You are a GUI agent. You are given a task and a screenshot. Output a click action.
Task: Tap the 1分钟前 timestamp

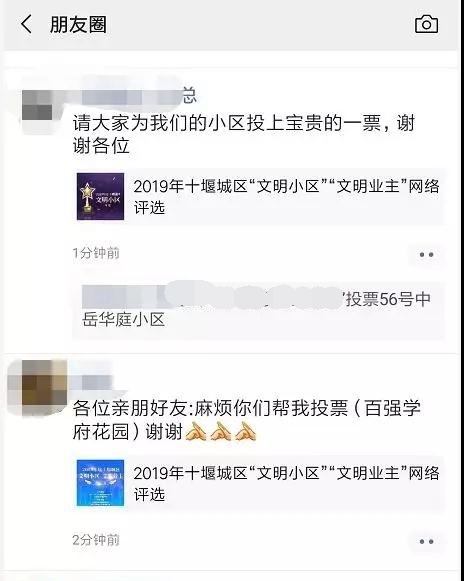[96, 253]
